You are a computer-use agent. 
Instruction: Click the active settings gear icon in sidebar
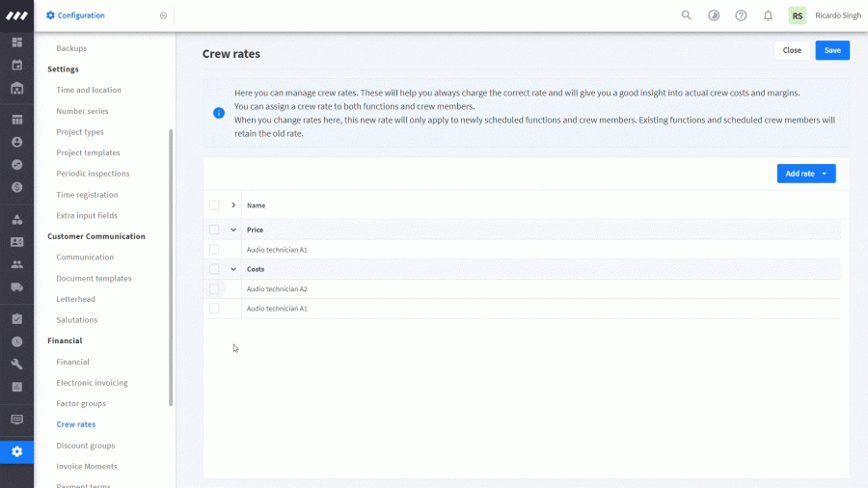tap(17, 451)
